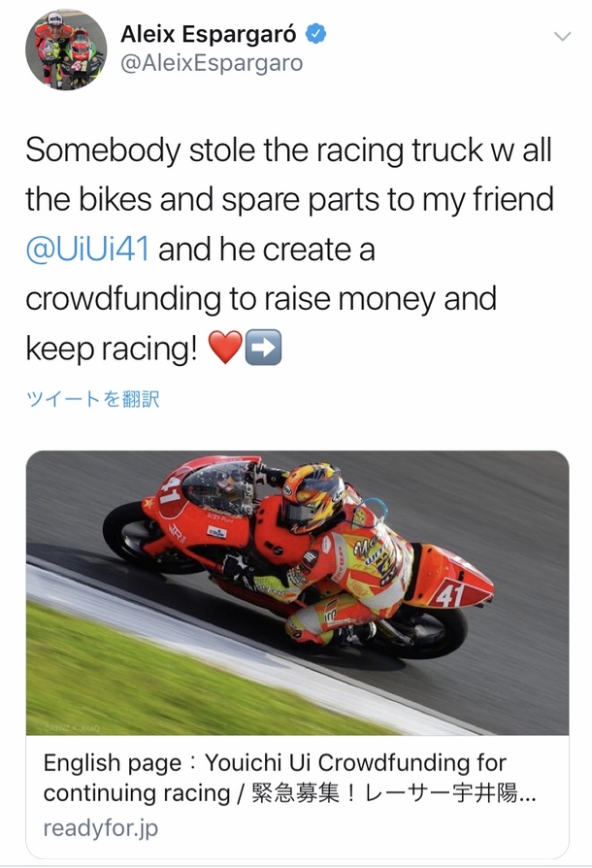Click the blue verified badge icon
The height and width of the screenshot is (868, 592).
[316, 34]
